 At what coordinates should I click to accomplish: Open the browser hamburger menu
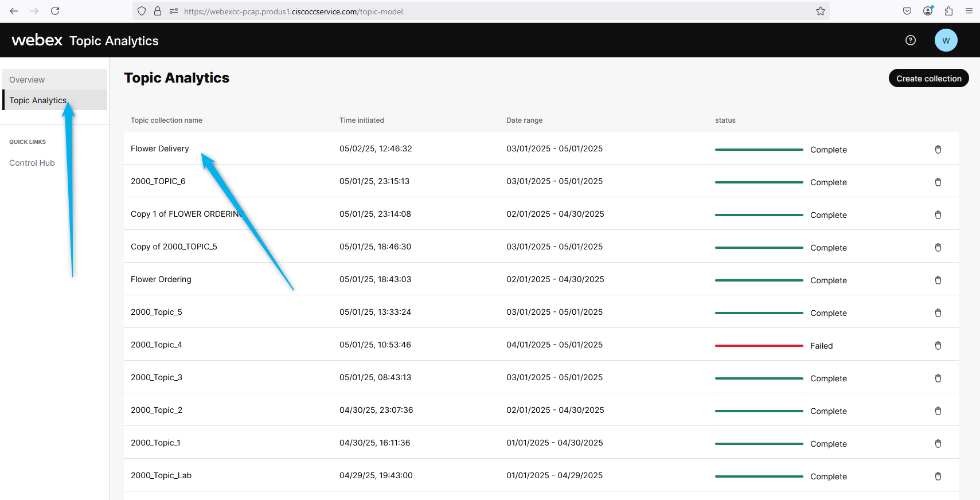pyautogui.click(x=969, y=11)
